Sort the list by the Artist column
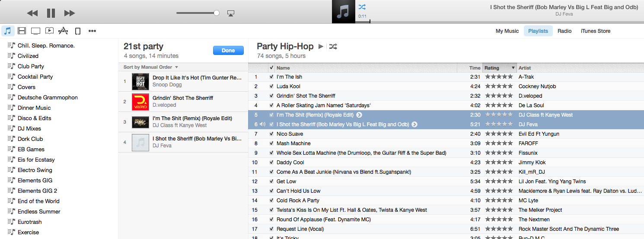Viewport: 644px width, 239px height. pyautogui.click(x=580, y=68)
